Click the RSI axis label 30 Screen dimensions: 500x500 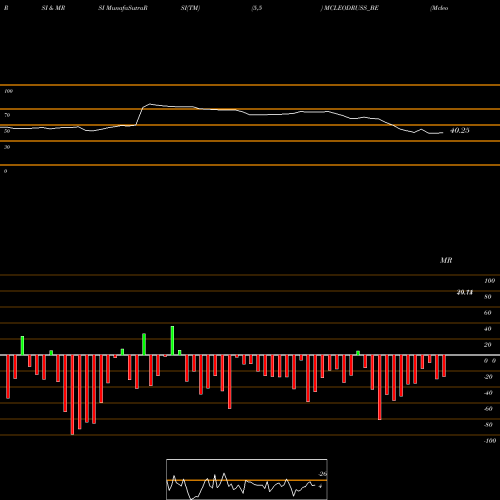7,147
